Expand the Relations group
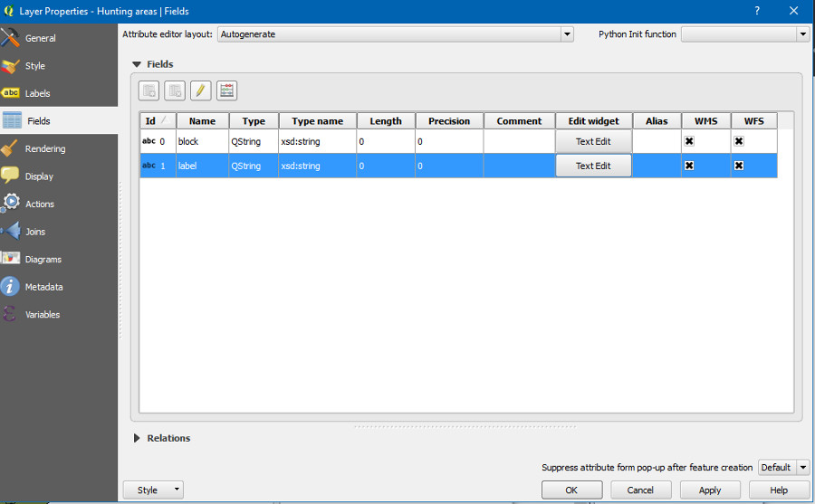 (137, 438)
